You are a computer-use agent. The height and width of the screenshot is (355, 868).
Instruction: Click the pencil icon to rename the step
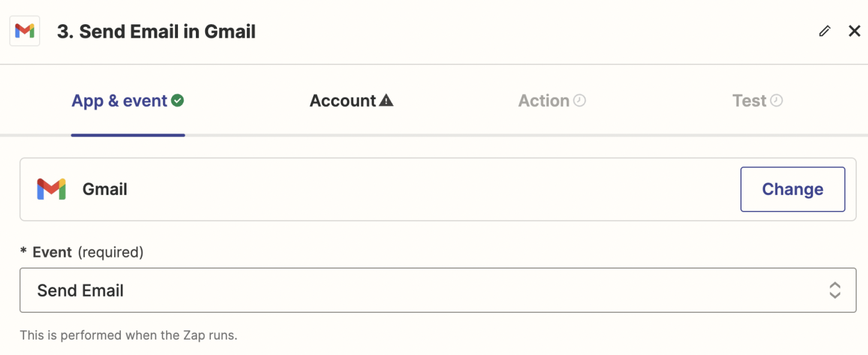[x=825, y=31]
